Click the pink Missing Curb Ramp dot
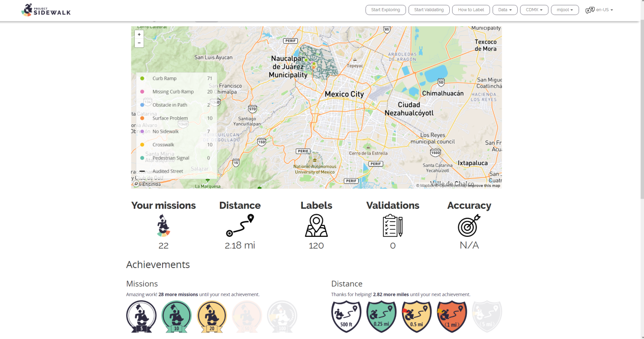 142,92
